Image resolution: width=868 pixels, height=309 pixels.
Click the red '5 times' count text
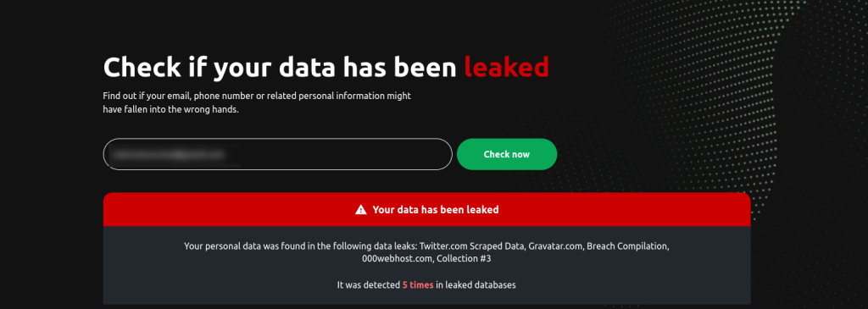click(418, 285)
